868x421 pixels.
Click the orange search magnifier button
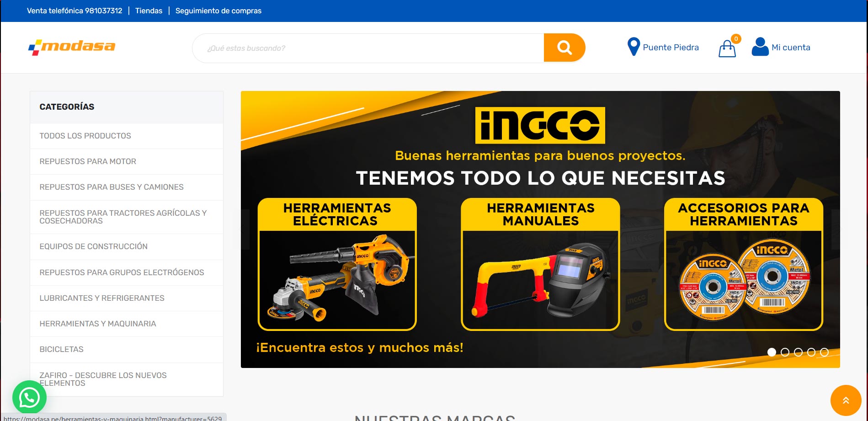tap(564, 48)
